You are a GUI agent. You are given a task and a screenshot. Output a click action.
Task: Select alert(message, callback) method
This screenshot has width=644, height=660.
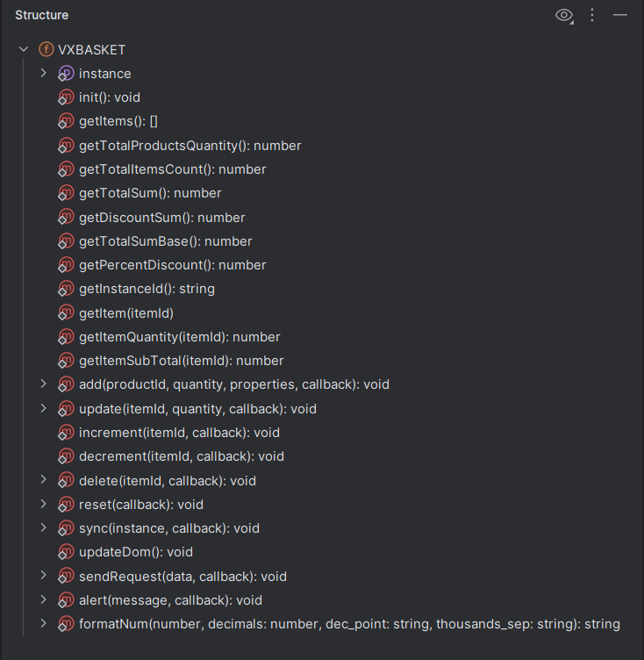(170, 600)
